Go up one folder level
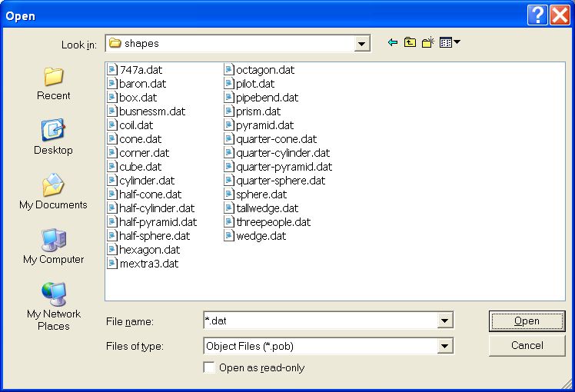 [x=410, y=43]
